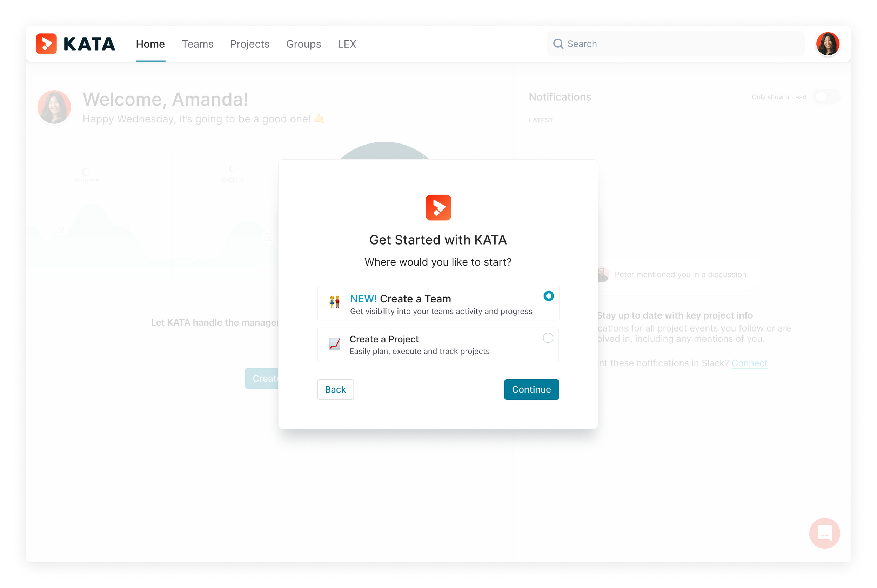Click the search magnifier icon
Screen dimensions: 877x588
(x=558, y=44)
